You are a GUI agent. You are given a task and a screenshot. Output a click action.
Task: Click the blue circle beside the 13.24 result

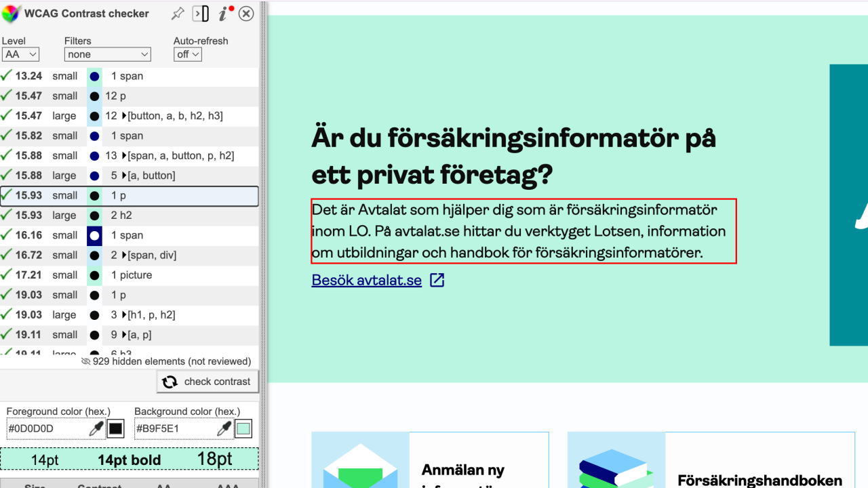94,76
